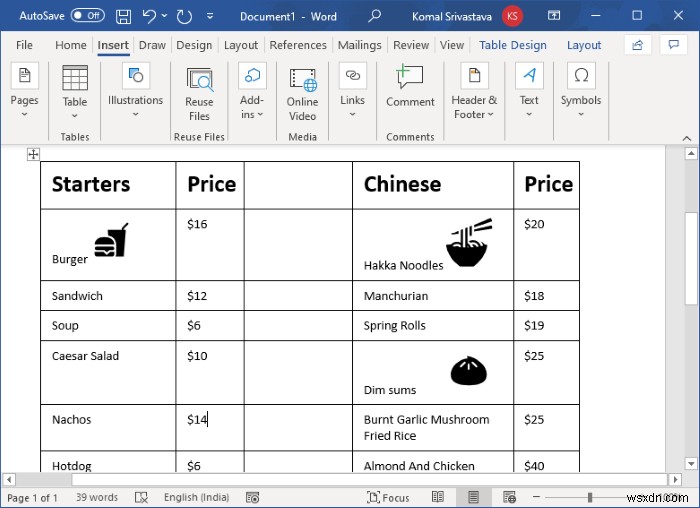The image size is (700, 508).
Task: Switch to Print Layout view
Action: tap(473, 497)
